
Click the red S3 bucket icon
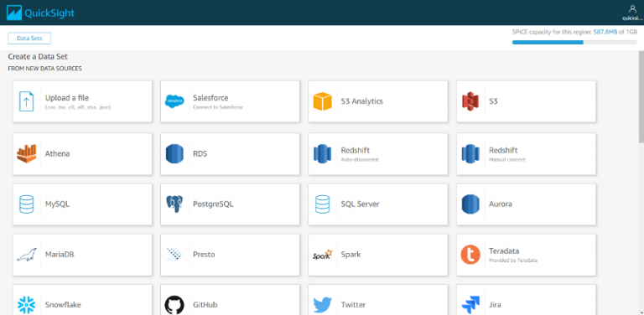(470, 101)
